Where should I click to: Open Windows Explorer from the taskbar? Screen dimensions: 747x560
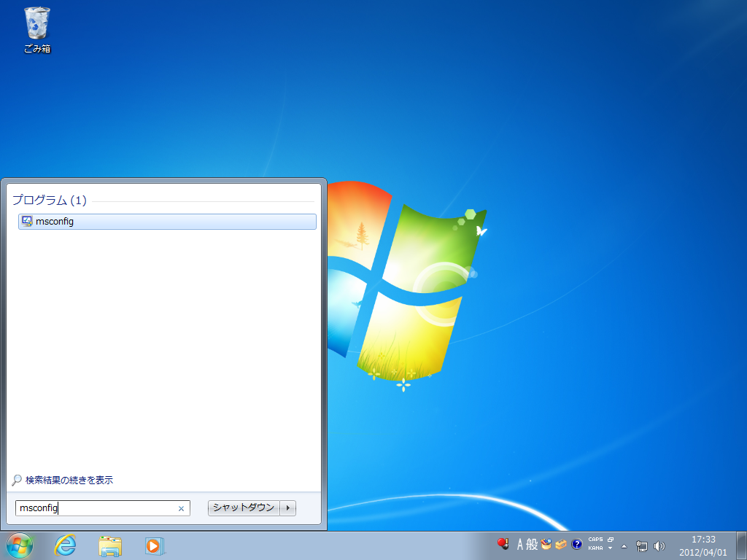(x=110, y=545)
